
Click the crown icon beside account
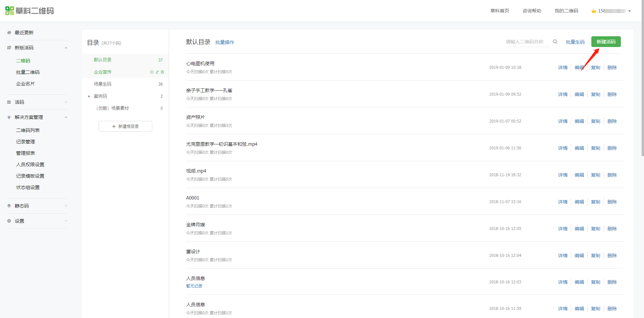(x=594, y=11)
